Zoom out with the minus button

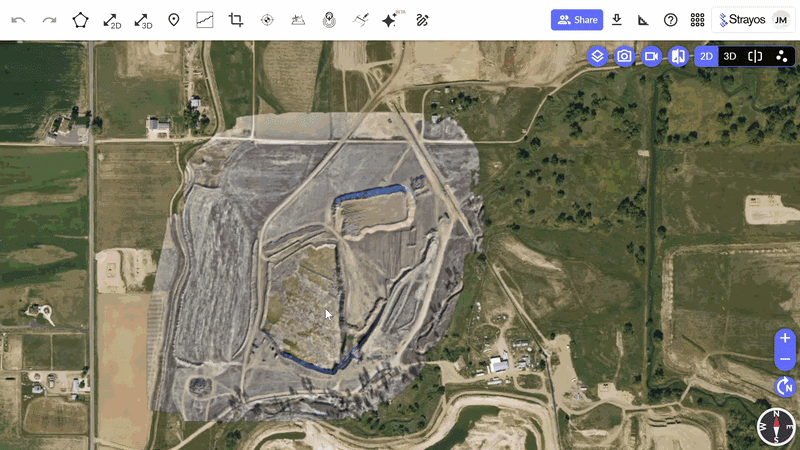click(785, 359)
